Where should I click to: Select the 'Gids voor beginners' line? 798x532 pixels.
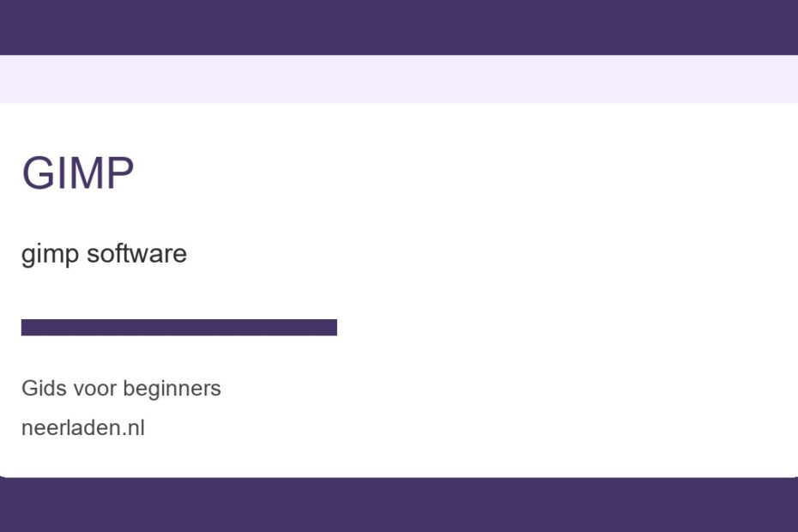(x=121, y=389)
